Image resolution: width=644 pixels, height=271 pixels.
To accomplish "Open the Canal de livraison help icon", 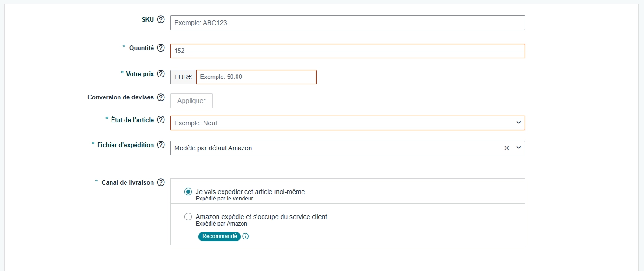I will [x=161, y=182].
